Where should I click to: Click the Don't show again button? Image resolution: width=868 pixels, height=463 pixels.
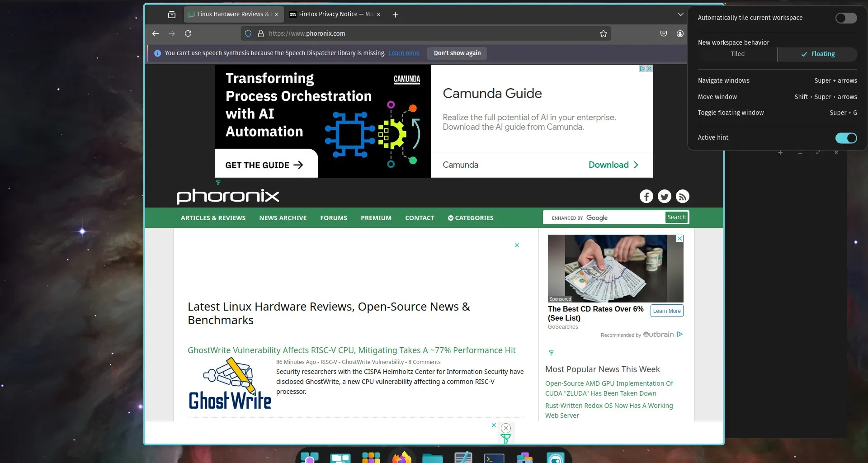click(457, 53)
